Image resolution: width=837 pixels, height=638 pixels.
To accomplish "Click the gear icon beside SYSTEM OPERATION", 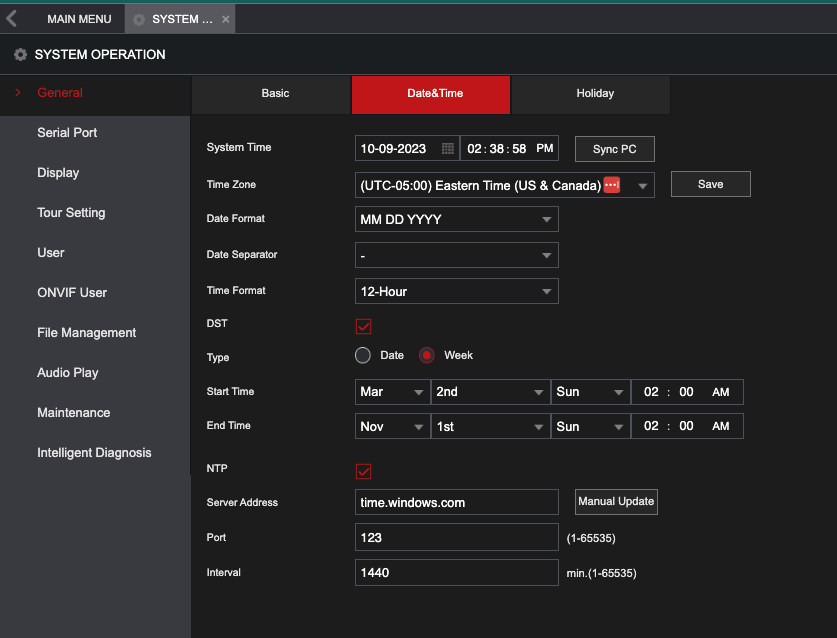I will [x=18, y=55].
